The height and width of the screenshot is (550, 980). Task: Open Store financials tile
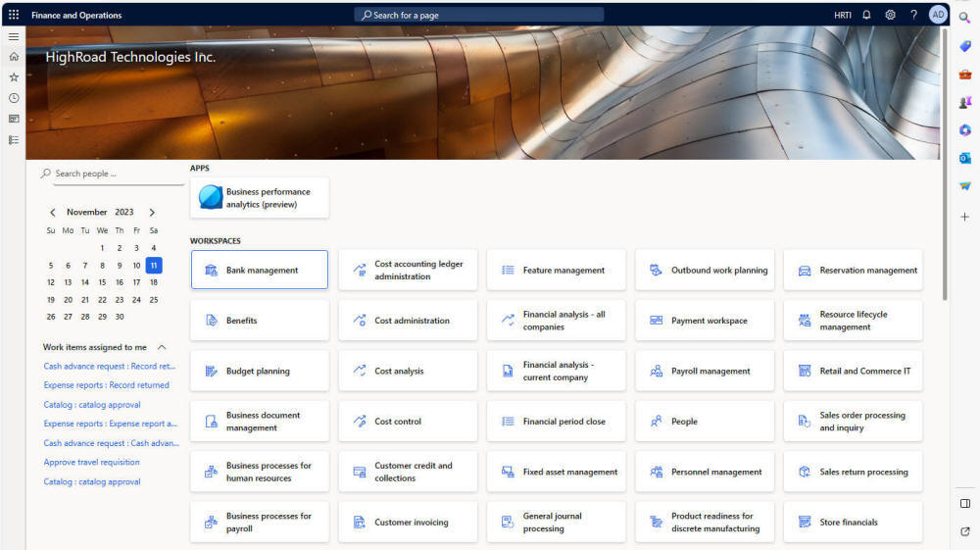pyautogui.click(x=854, y=523)
